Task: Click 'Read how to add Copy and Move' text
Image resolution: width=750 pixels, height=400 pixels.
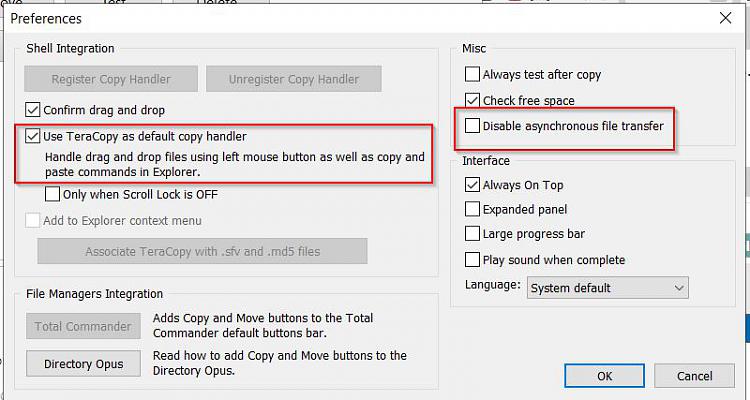Action: coord(280,363)
